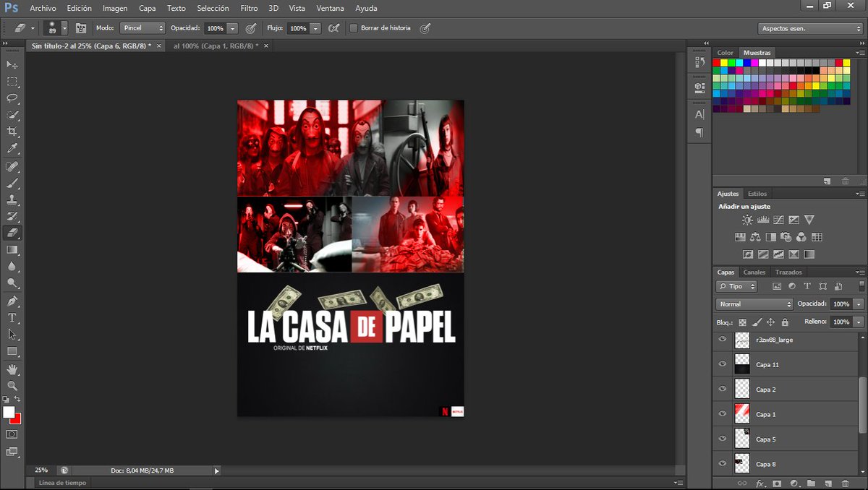868x490 pixels.
Task: Hide the r3zw88_large layer
Action: [722, 340]
